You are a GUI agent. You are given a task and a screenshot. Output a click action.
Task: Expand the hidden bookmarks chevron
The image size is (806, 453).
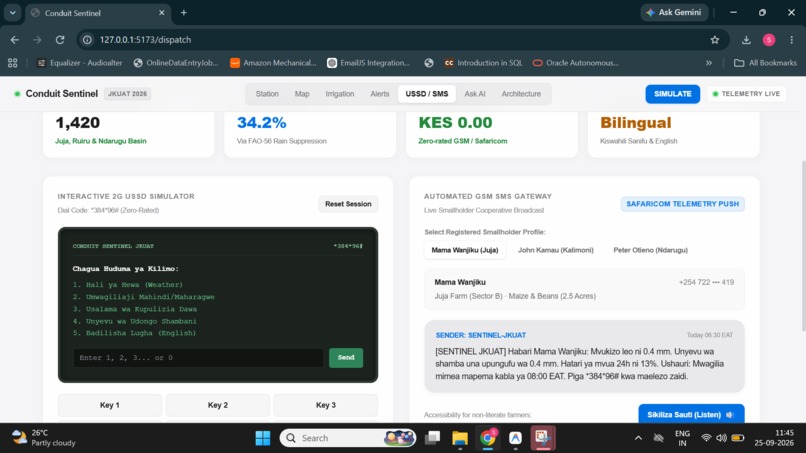coord(709,63)
